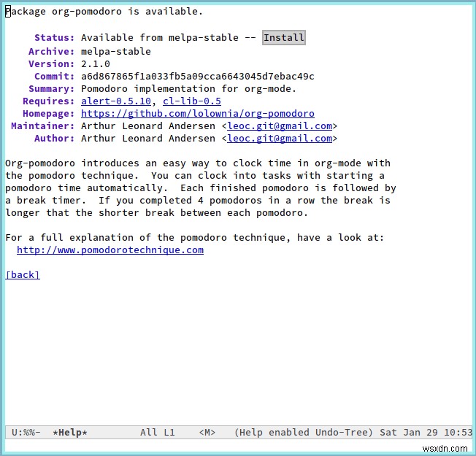Click the version value 2.1.0
This screenshot has height=456, width=476.
pyautogui.click(x=96, y=64)
